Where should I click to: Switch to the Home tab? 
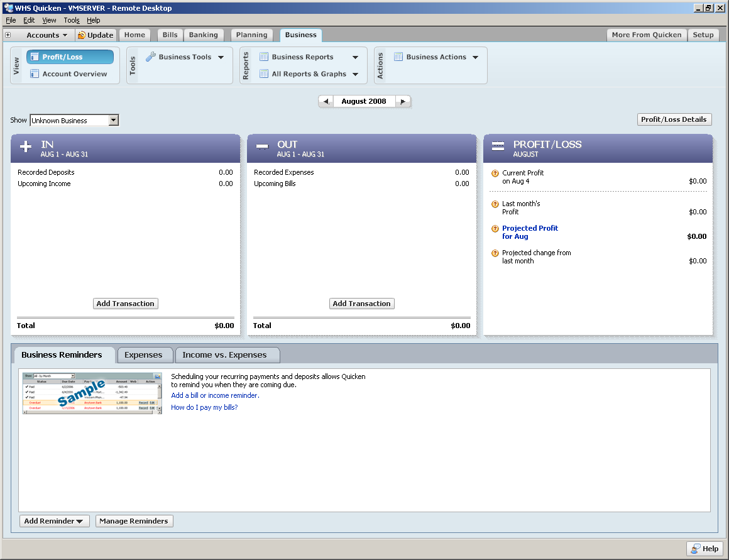click(x=134, y=35)
